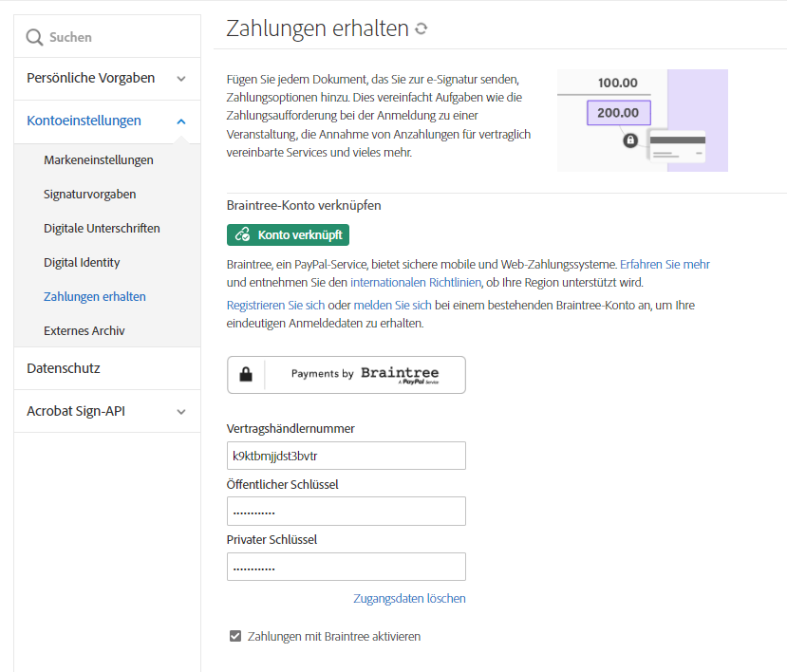787x672 pixels.
Task: Select Externes Archiv menu item
Action: click(84, 331)
